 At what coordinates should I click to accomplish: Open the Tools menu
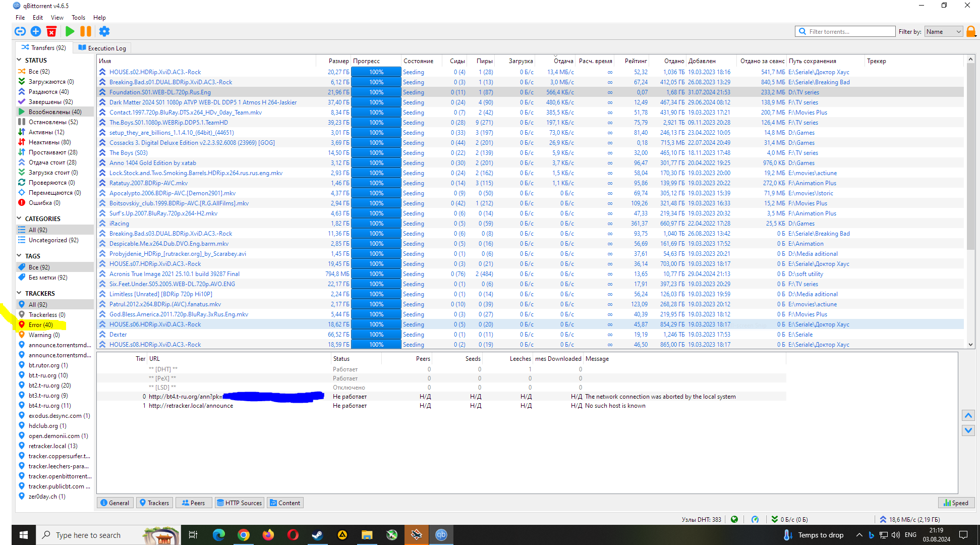78,17
